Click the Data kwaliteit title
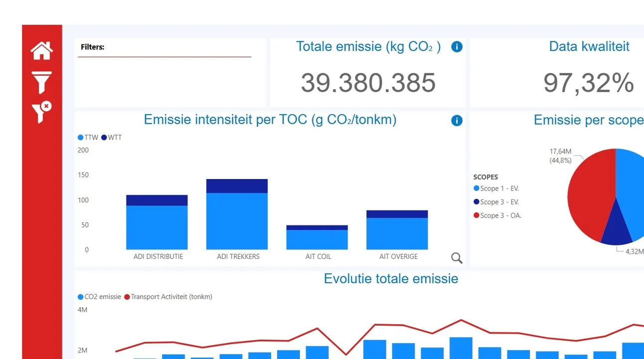This screenshot has height=359, width=644. pyautogui.click(x=589, y=46)
